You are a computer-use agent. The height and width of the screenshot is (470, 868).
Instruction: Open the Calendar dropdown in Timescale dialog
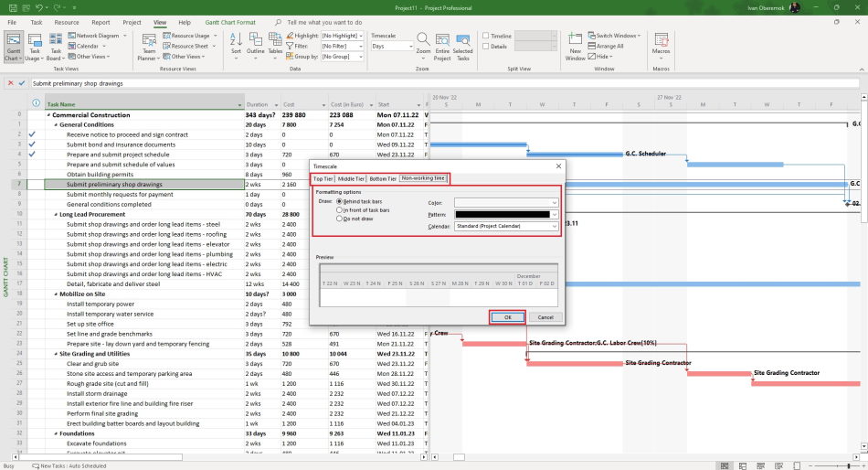506,226
